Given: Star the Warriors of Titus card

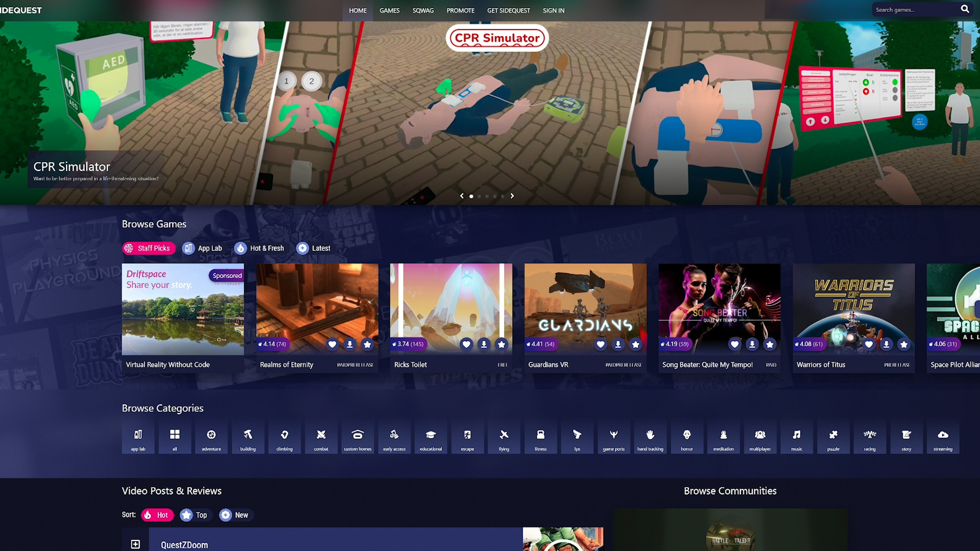Looking at the screenshot, I should tap(904, 344).
